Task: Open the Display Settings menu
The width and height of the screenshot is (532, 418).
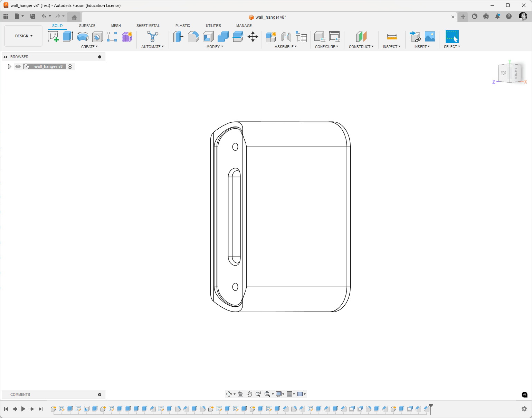Action: [x=280, y=394]
